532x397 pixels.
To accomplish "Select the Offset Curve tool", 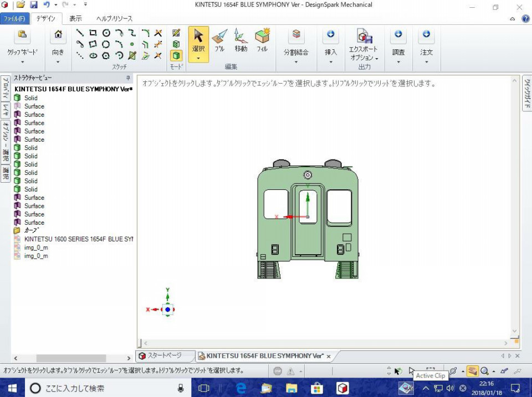I will click(x=146, y=44).
